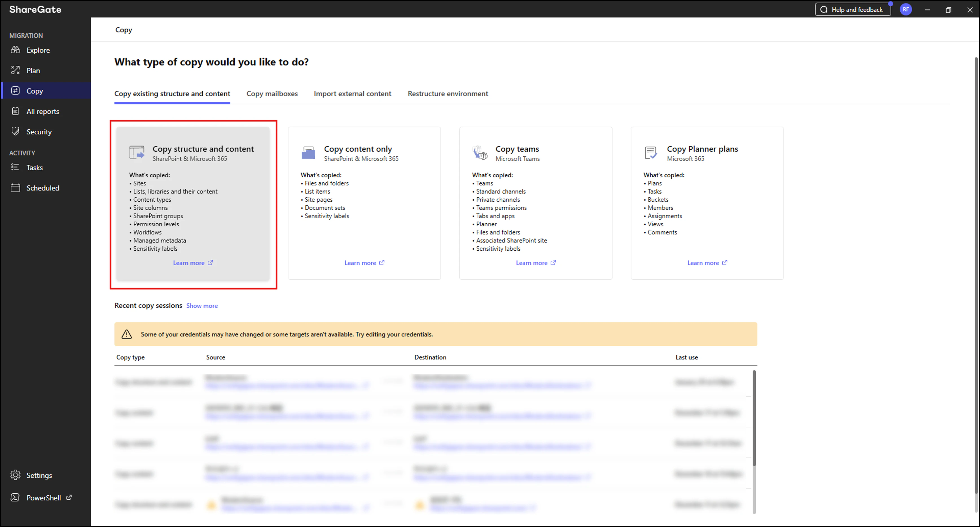Open the All reports clipboard icon

click(15, 111)
